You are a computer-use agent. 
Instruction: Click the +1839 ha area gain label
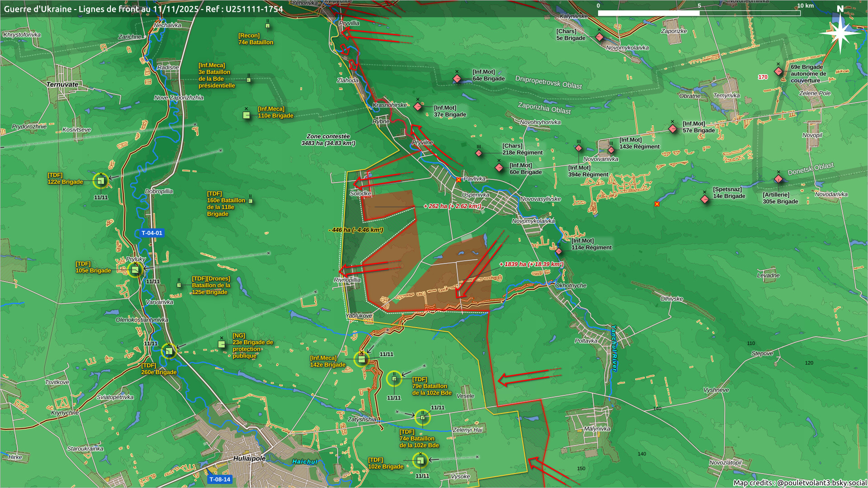(x=531, y=264)
